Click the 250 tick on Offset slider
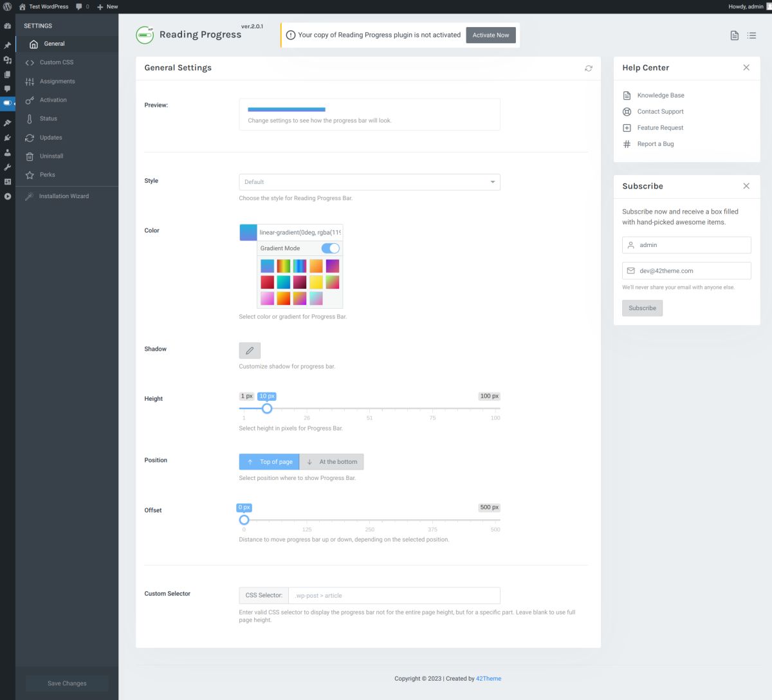 (370, 530)
